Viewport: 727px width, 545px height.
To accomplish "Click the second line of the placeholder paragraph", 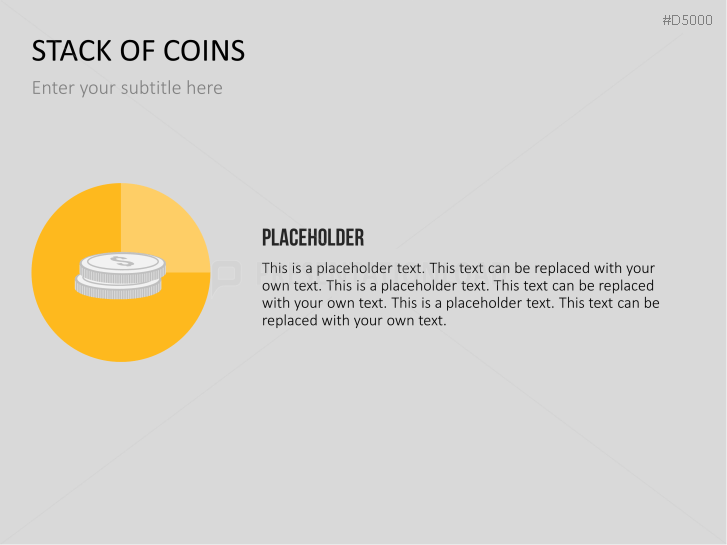I will point(458,285).
